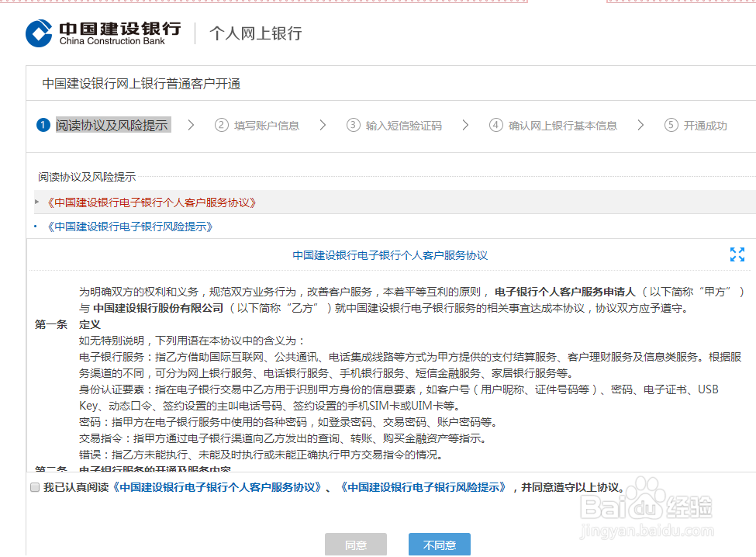The height and width of the screenshot is (557, 756).
Task: Click the 《中国建设银行电子银行个人客户服务协议》 link beside the checkbox
Action: point(217,487)
